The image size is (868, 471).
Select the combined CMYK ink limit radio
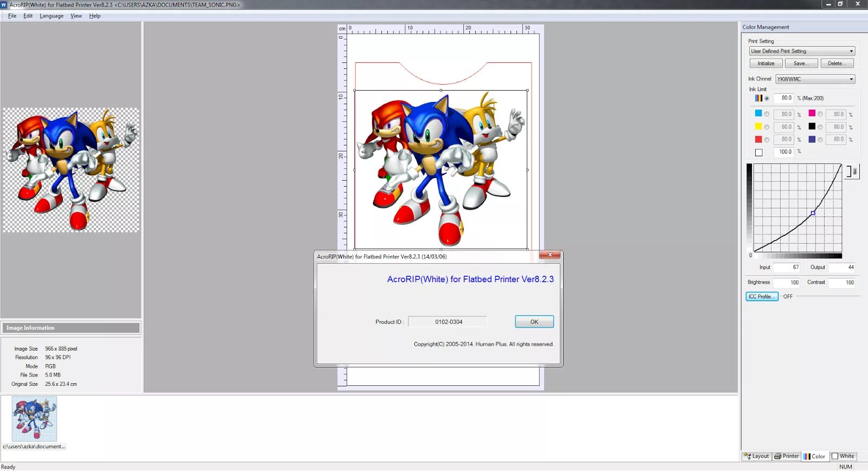click(x=767, y=98)
